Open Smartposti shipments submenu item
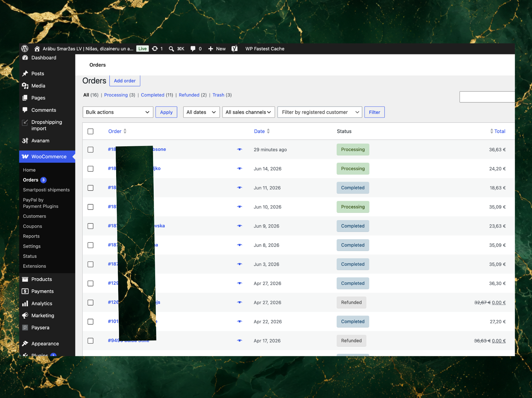The image size is (532, 398). 46,190
